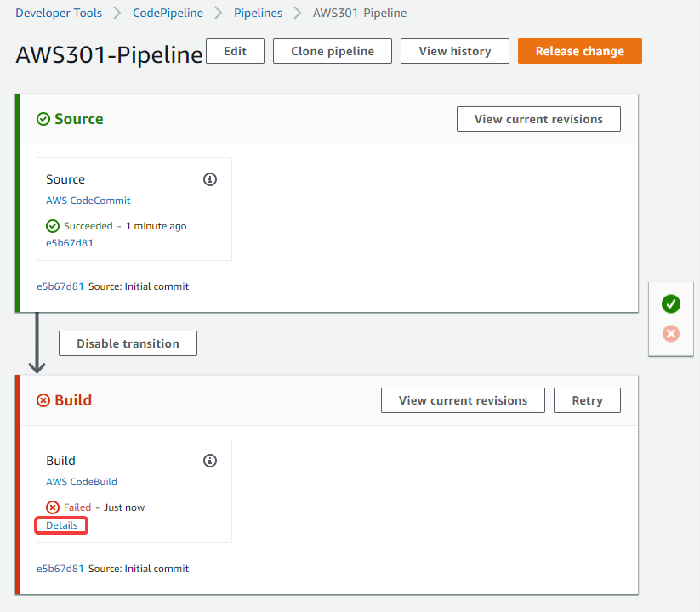This screenshot has width=700, height=612.
Task: Click the Source stage success status icon
Action: click(x=43, y=119)
